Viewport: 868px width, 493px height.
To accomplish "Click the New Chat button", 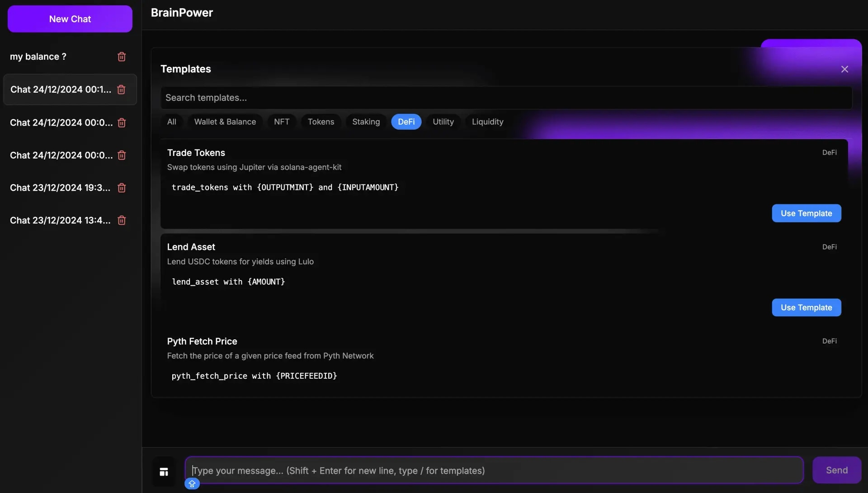I will tap(70, 19).
